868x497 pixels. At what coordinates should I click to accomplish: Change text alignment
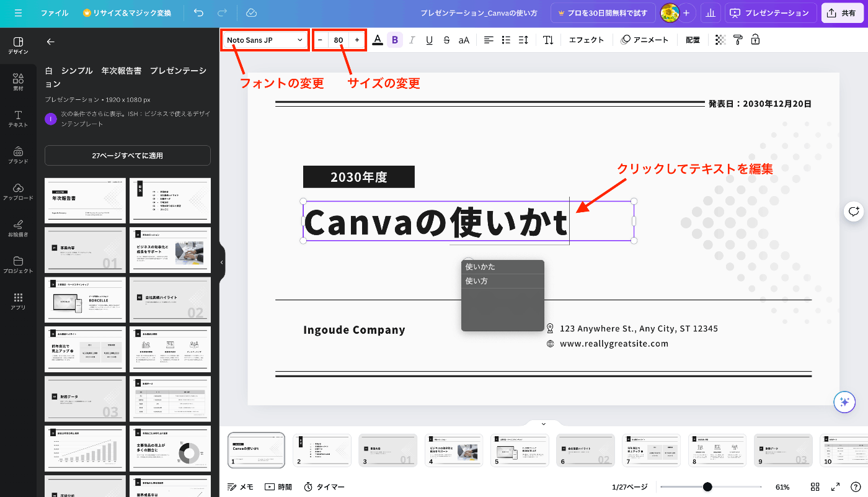coord(489,40)
